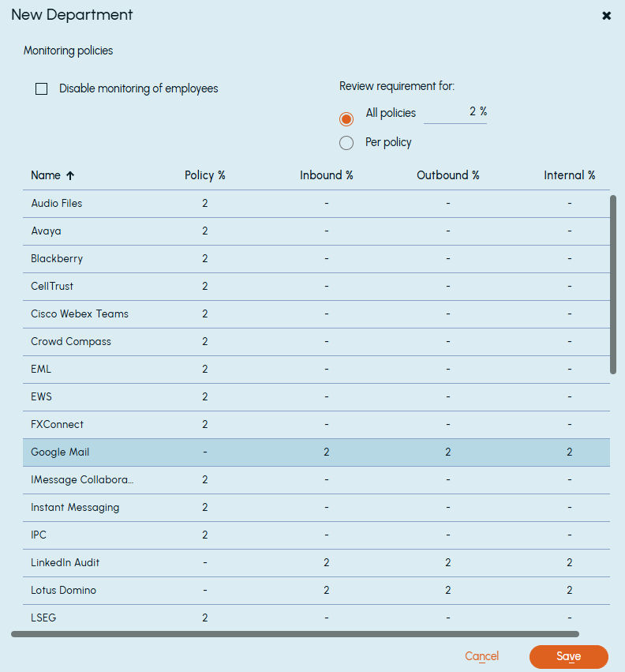Select the Google Mail row
This screenshot has height=672, width=625.
(316, 452)
